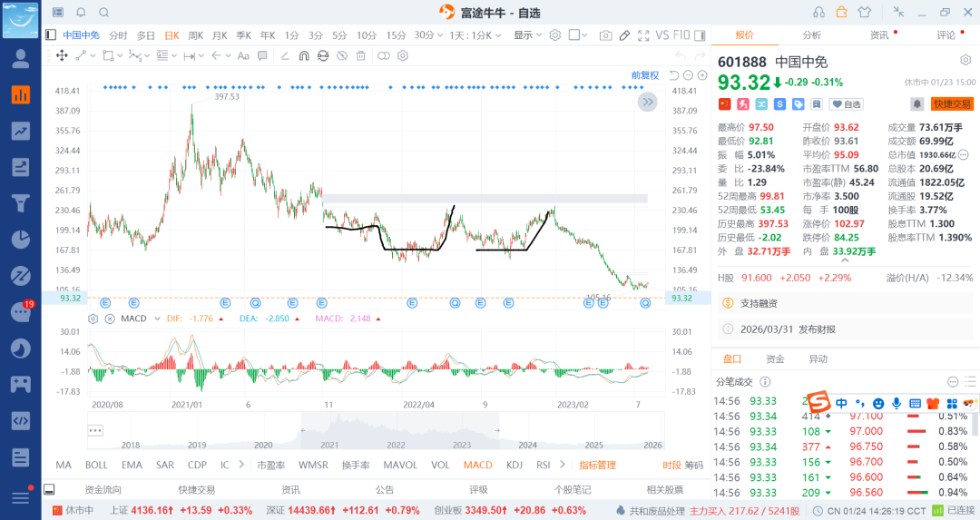Click the left handle of timeline range slider
The width and height of the screenshot is (980, 520).
pyautogui.click(x=303, y=431)
